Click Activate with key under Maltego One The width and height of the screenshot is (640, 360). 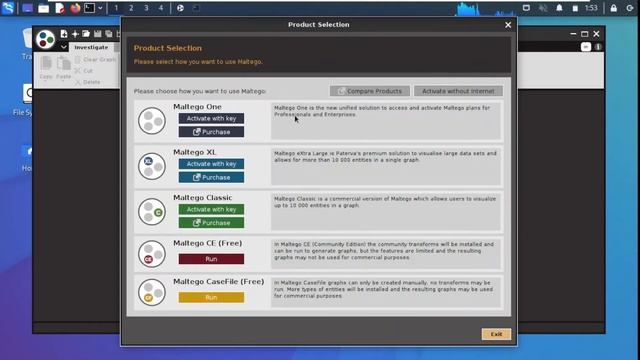tap(211, 118)
